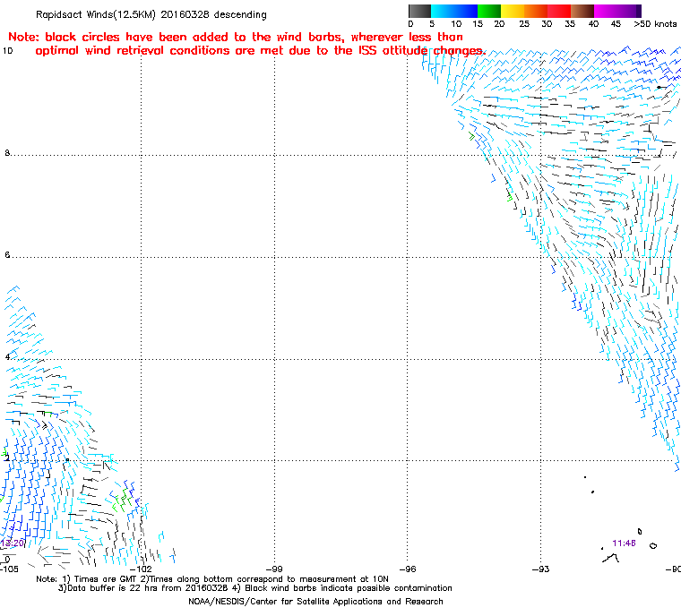Click the purple '13:20' swath time label
Viewport: 681px width, 616px height.
pyautogui.click(x=13, y=543)
